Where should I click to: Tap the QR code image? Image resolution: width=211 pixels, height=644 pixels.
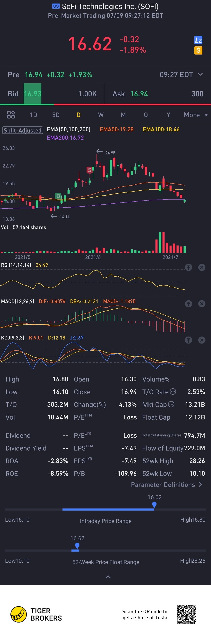(187, 614)
